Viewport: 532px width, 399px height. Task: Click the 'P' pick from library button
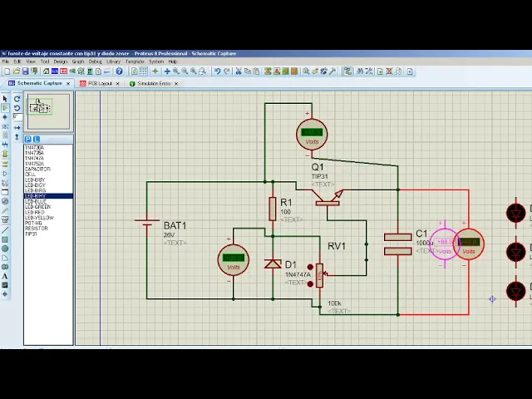[28, 139]
